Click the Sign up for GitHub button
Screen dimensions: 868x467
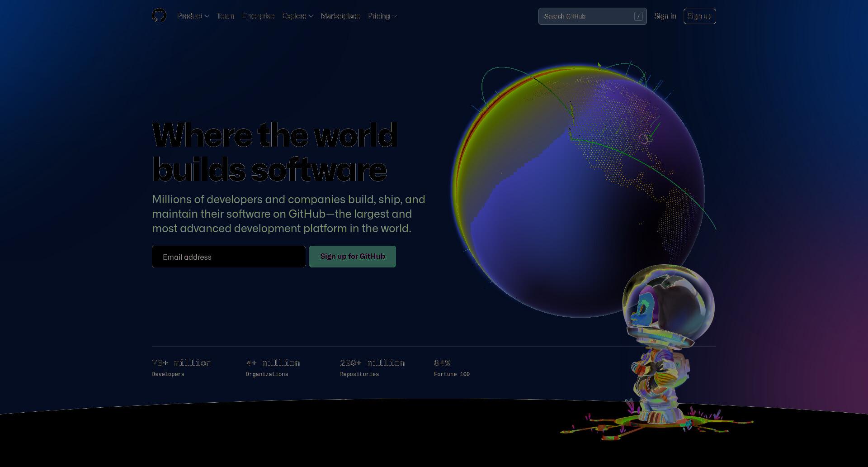(x=353, y=257)
